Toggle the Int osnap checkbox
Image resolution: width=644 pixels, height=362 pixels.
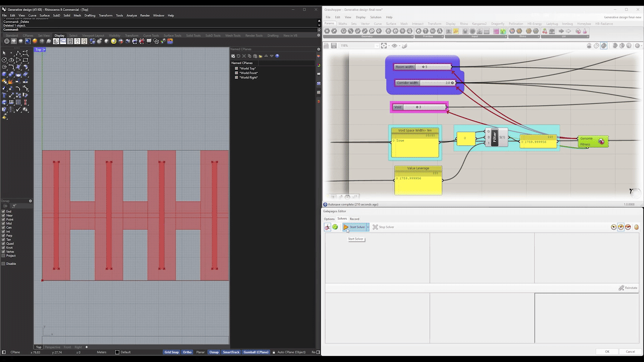click(4, 232)
